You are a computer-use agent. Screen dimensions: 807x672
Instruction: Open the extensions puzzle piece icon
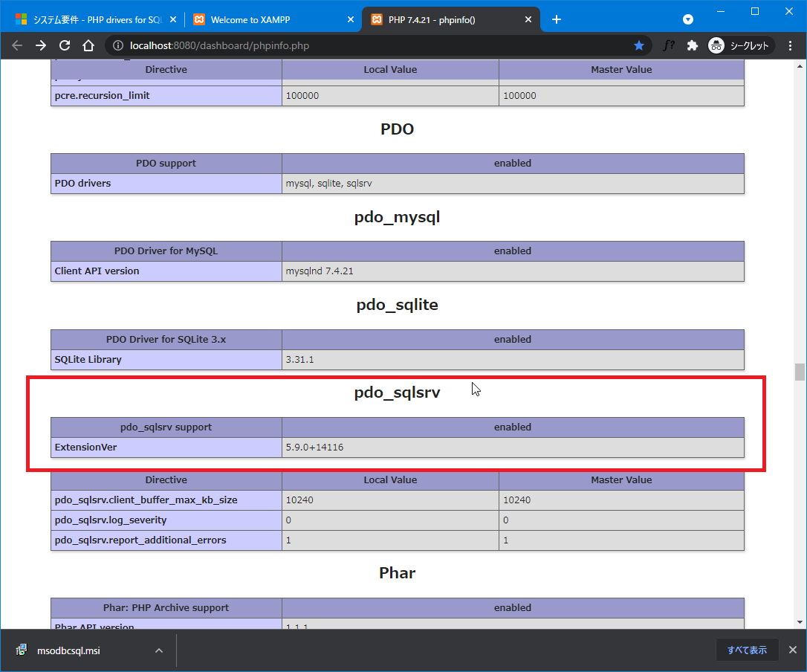692,45
